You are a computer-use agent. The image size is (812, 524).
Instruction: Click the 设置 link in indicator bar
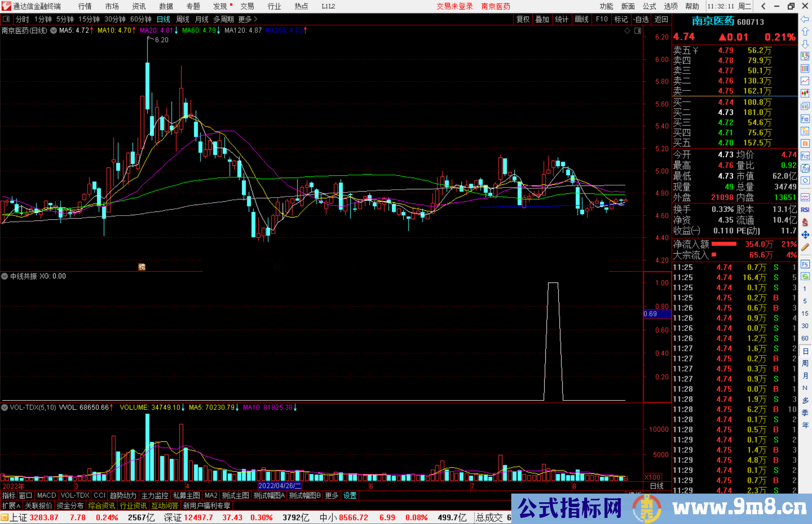click(350, 495)
